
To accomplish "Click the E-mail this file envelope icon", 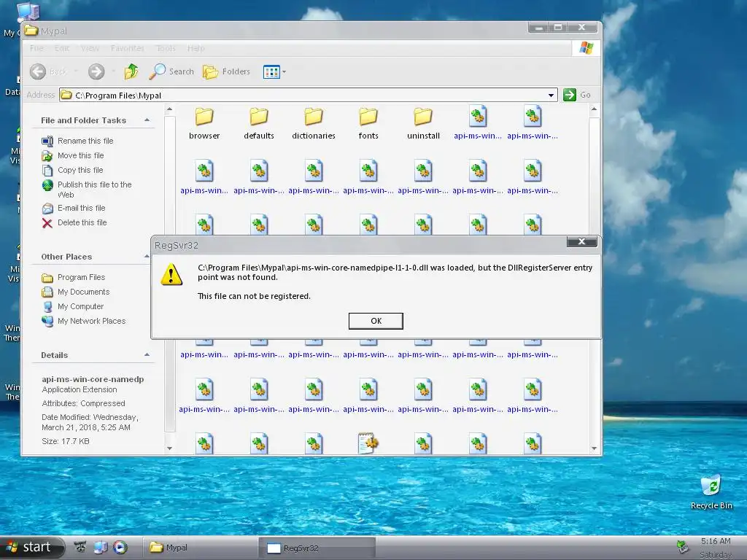I will (x=47, y=208).
